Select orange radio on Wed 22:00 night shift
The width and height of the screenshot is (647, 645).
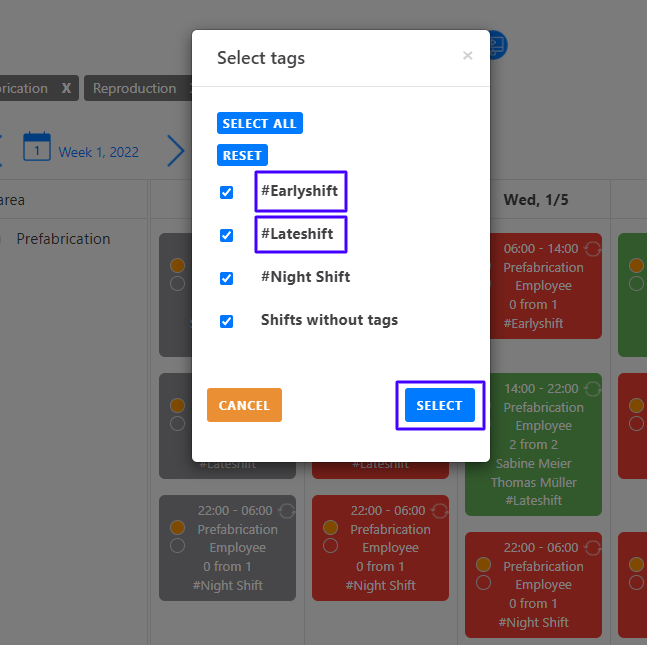483,564
